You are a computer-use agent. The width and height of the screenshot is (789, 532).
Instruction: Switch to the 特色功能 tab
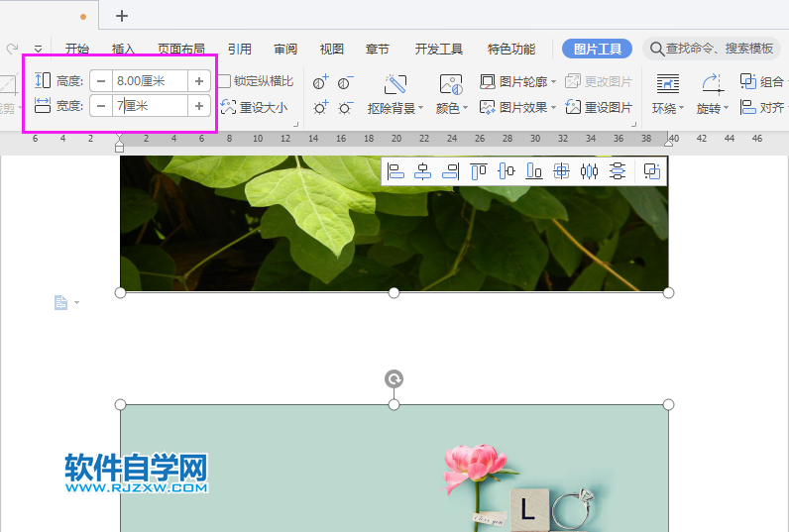click(x=511, y=49)
